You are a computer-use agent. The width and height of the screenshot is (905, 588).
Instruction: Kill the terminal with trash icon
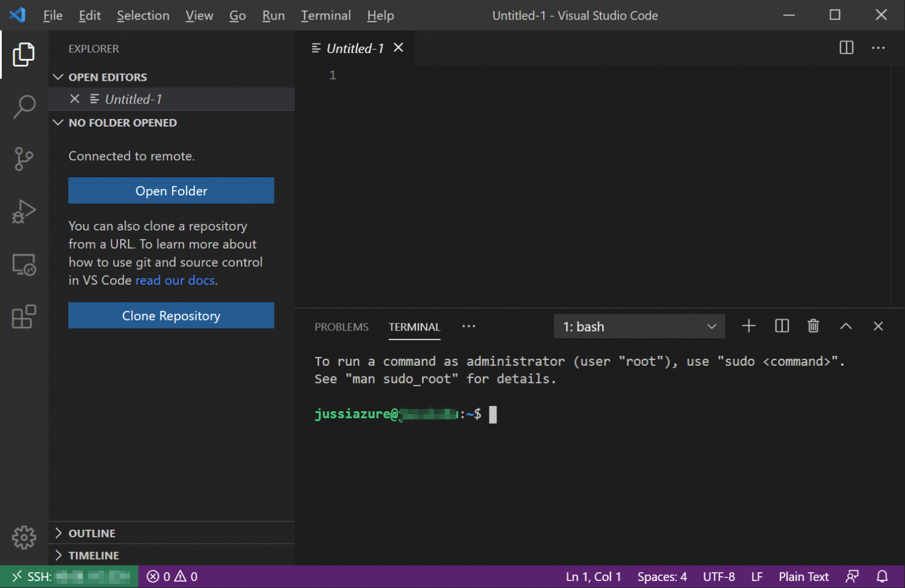(x=813, y=326)
